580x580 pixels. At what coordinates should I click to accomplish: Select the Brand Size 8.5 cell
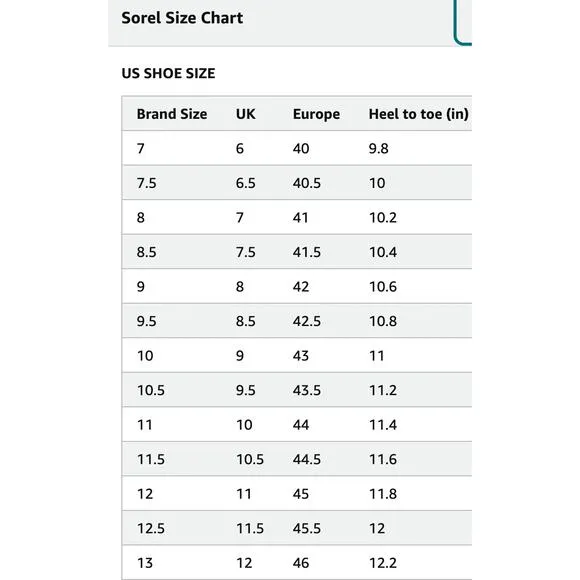(146, 252)
